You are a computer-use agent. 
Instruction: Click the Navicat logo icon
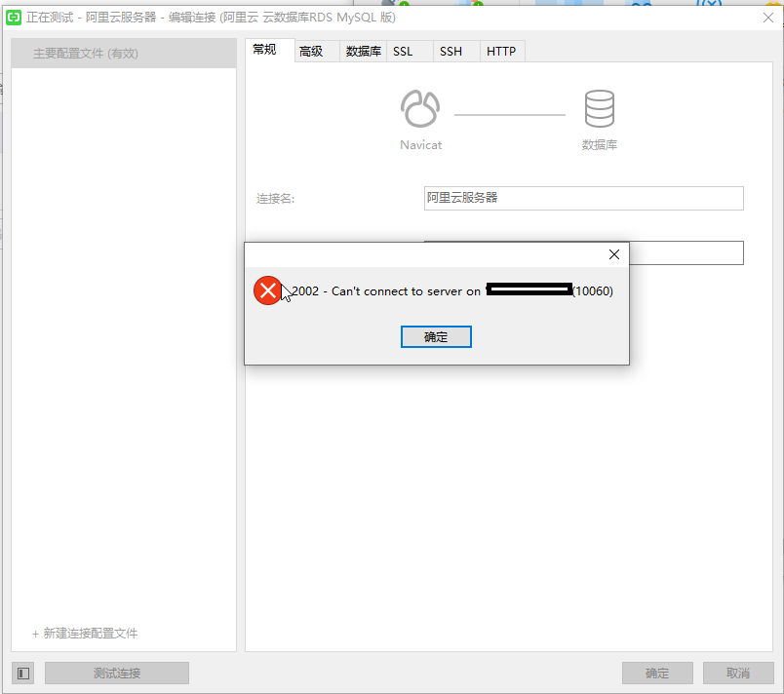pyautogui.click(x=420, y=108)
